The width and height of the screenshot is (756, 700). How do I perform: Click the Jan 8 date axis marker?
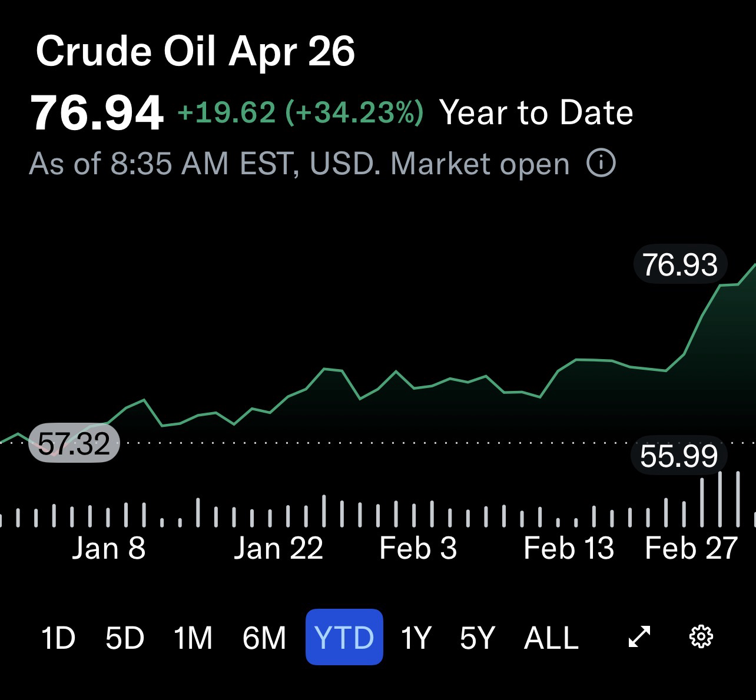point(108,548)
